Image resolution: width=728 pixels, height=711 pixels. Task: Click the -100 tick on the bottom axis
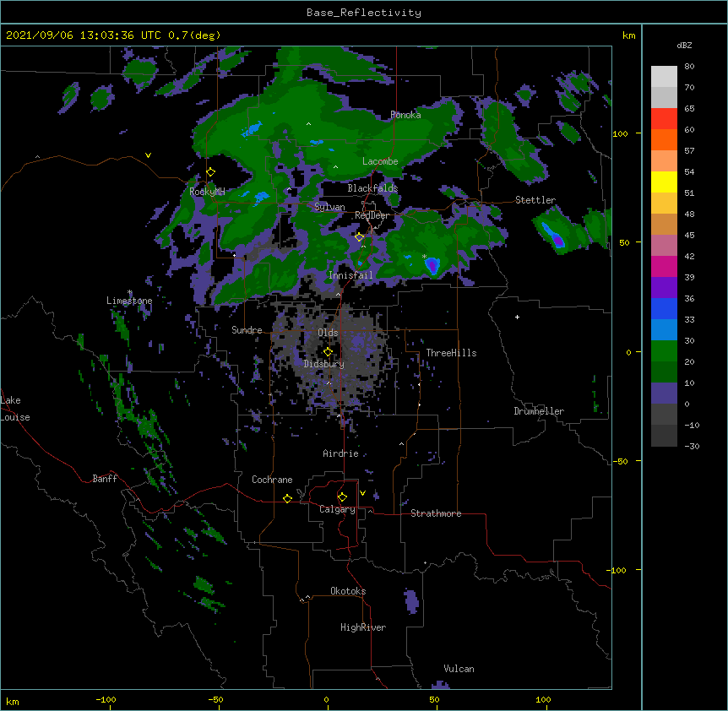106,699
